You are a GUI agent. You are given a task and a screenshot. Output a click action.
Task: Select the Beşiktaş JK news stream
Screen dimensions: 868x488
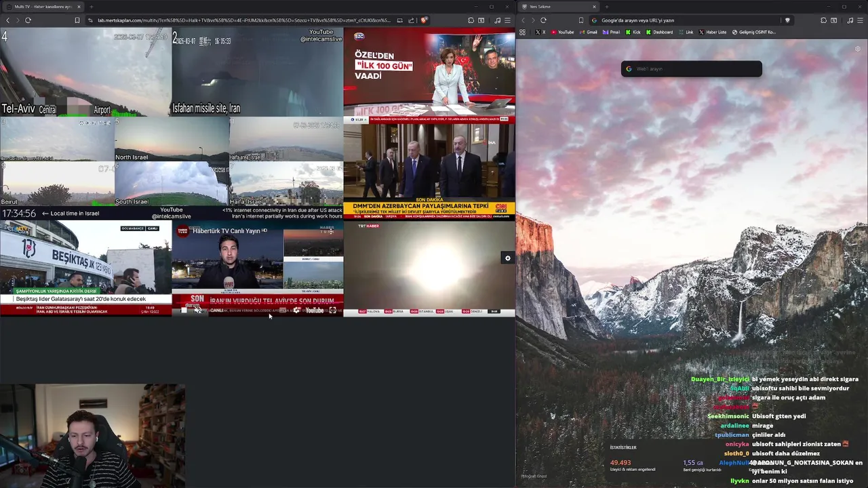pos(85,268)
